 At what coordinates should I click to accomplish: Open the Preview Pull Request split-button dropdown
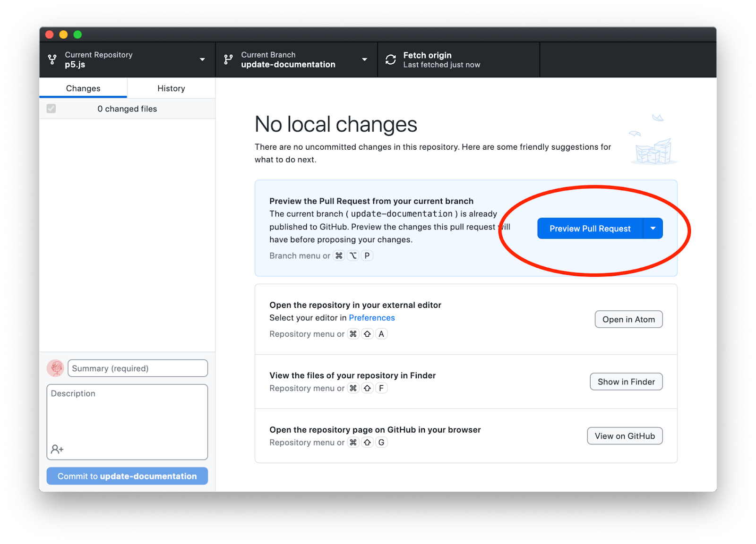pyautogui.click(x=653, y=228)
